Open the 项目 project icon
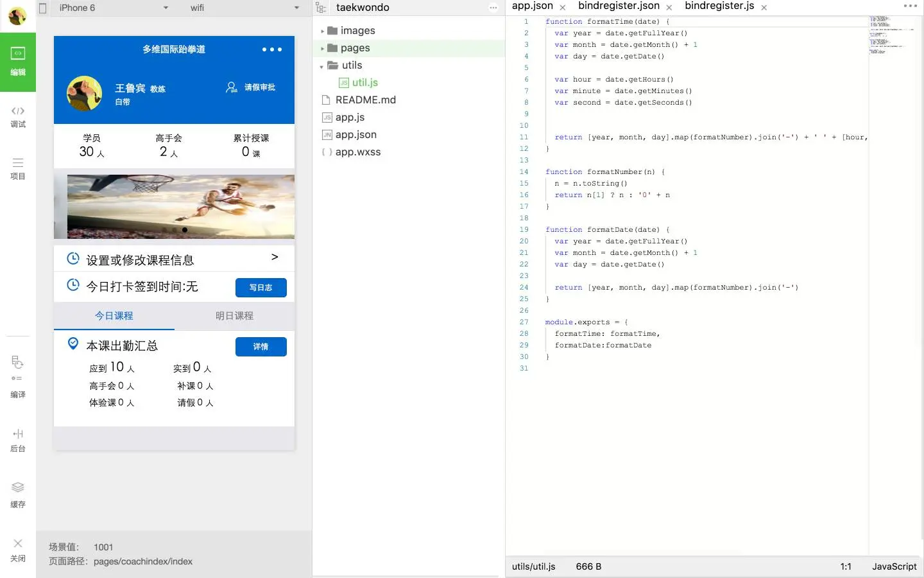 tap(18, 169)
